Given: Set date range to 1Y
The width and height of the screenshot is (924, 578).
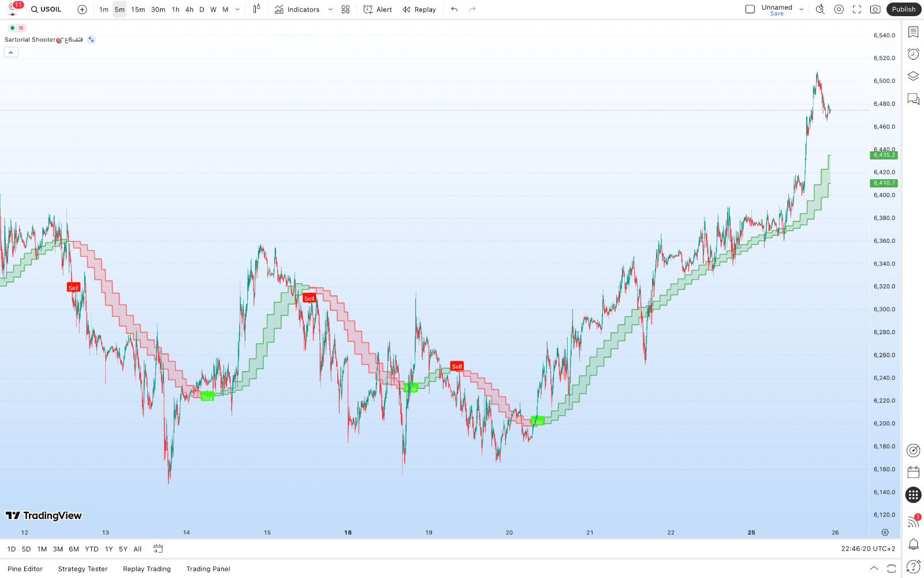Looking at the screenshot, I should click(109, 549).
